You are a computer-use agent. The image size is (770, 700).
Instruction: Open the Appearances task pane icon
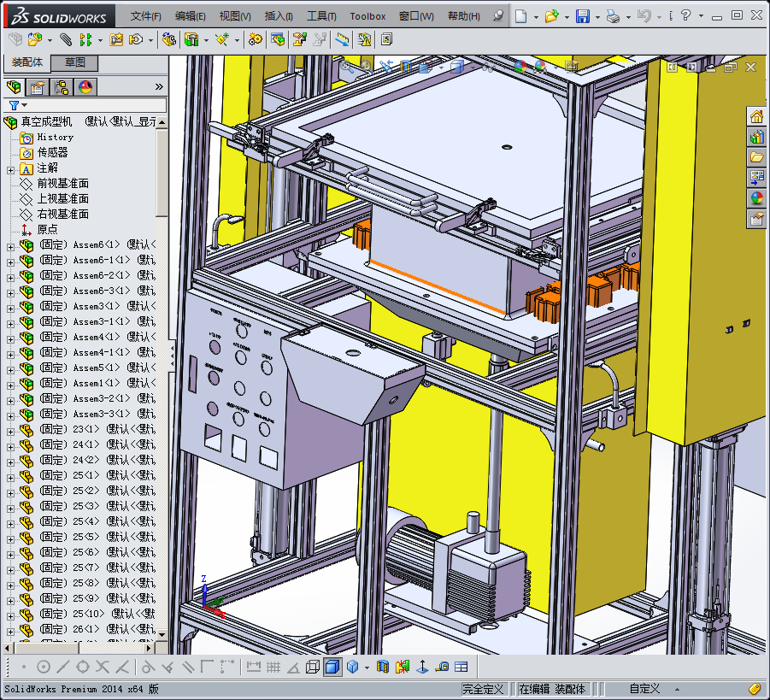coord(756,198)
